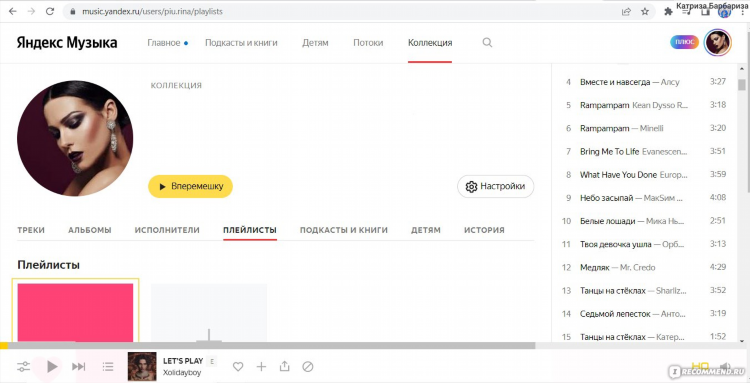Click the volume speaker icon
Image resolution: width=750 pixels, height=383 pixels.
[725, 367]
